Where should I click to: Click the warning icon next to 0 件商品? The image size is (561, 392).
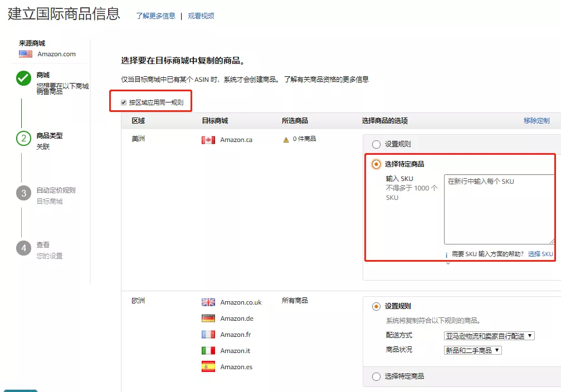pyautogui.click(x=285, y=140)
